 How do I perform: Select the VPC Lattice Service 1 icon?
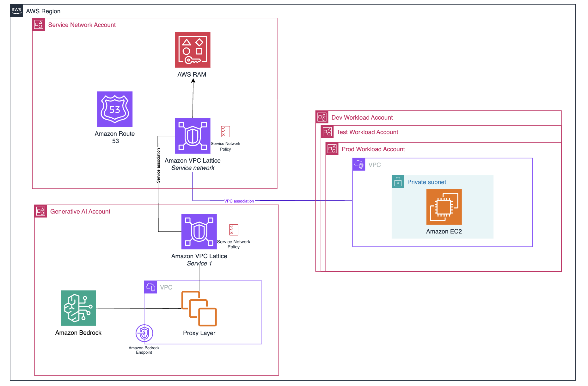coord(199,232)
